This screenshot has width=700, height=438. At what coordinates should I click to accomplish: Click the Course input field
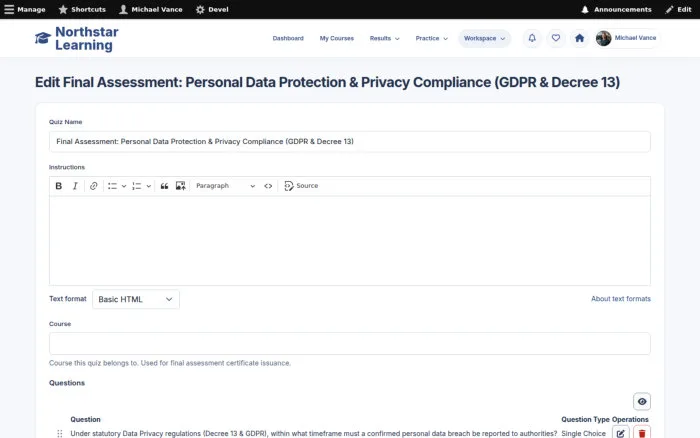(x=350, y=343)
